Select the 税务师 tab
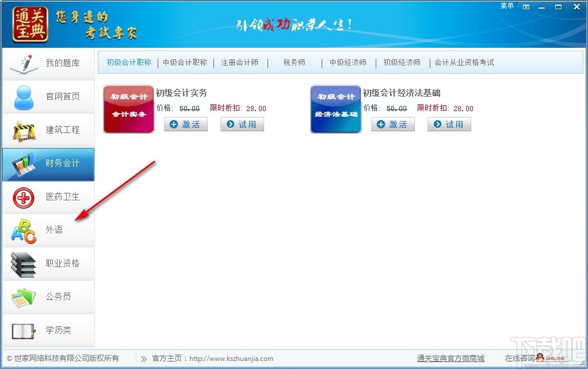 click(x=294, y=63)
